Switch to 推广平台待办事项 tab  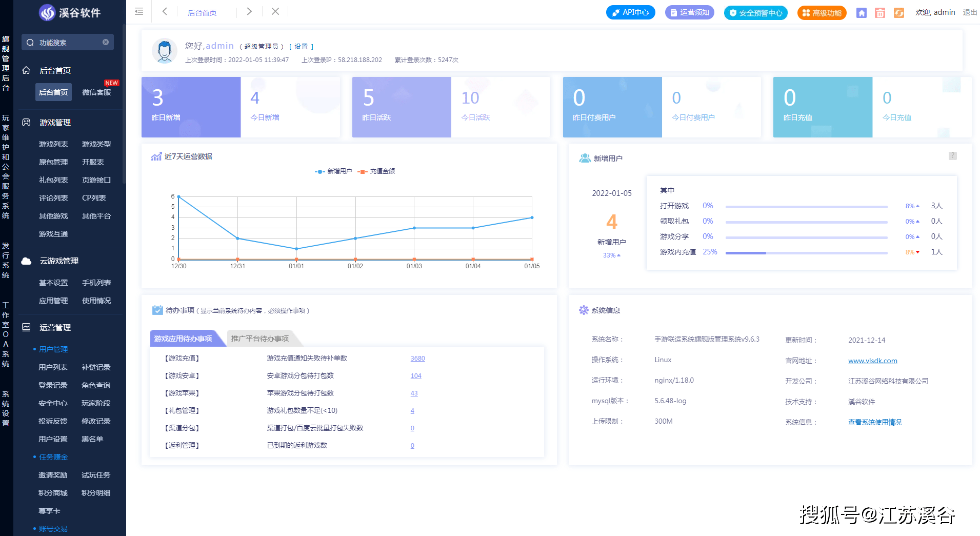coord(260,339)
